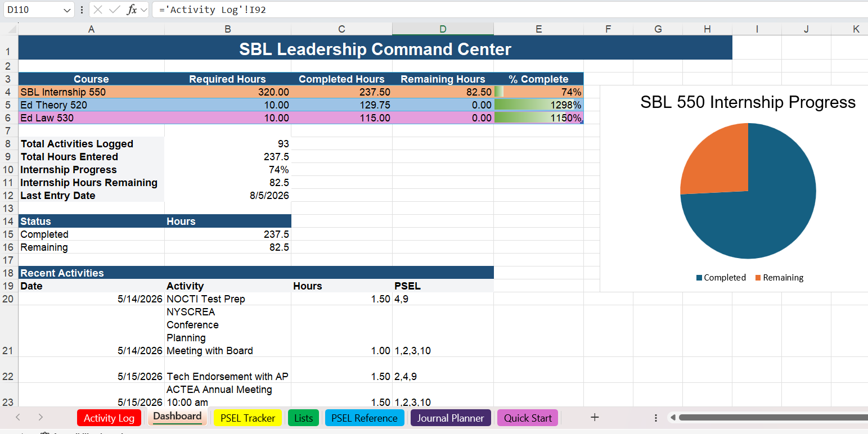The height and width of the screenshot is (434, 868).
Task: Select the Required Hours header cell
Action: coord(228,79)
